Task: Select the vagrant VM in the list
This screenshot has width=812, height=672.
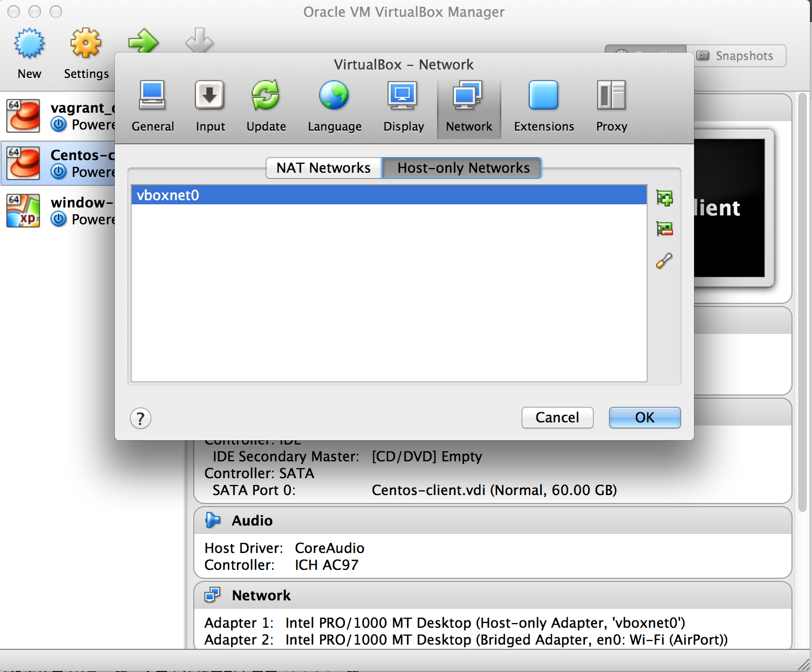Action: [58, 116]
